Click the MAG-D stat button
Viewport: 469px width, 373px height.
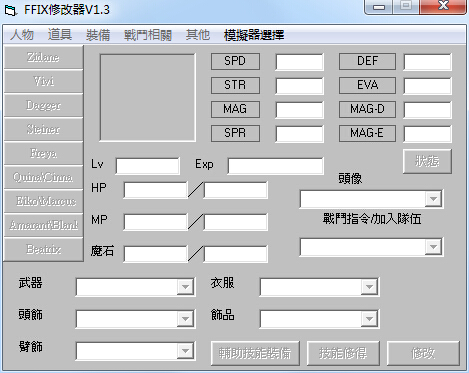pyautogui.click(x=367, y=109)
